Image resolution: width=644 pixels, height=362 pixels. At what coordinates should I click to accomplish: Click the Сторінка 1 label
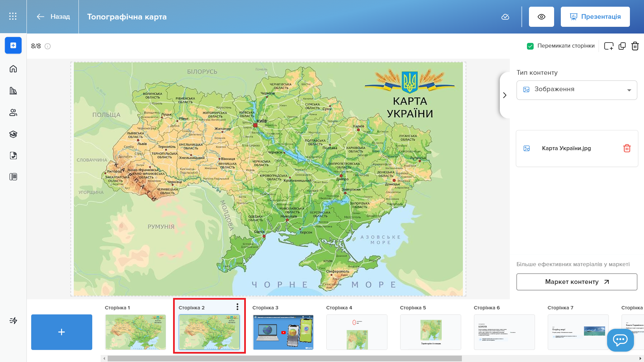tap(117, 308)
